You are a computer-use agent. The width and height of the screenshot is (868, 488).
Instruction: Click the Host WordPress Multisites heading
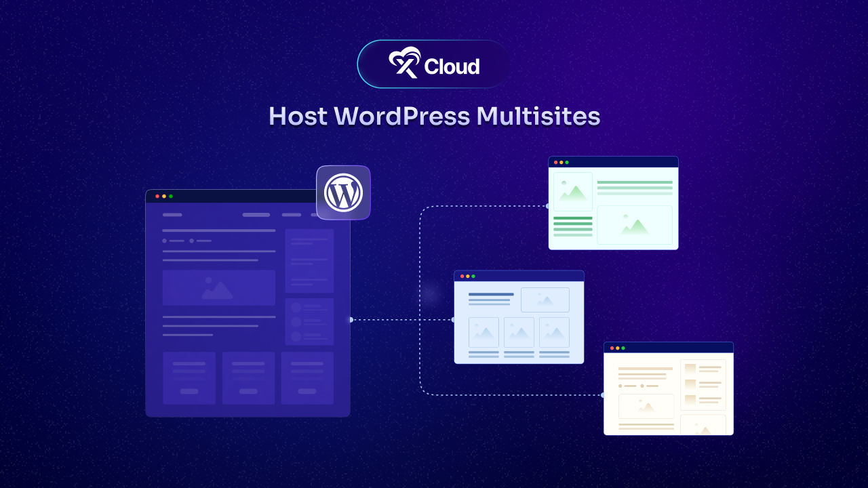tap(434, 116)
